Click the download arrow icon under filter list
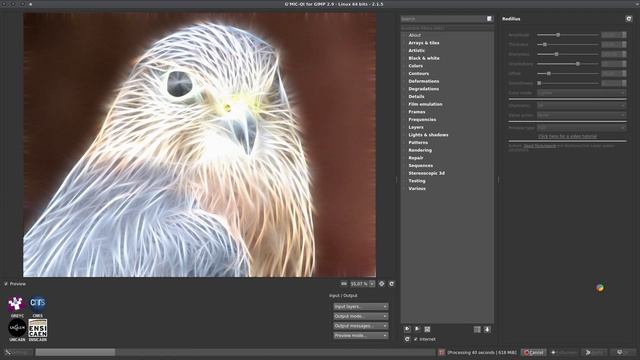Image resolution: width=640 pixels, height=360 pixels. point(487,329)
